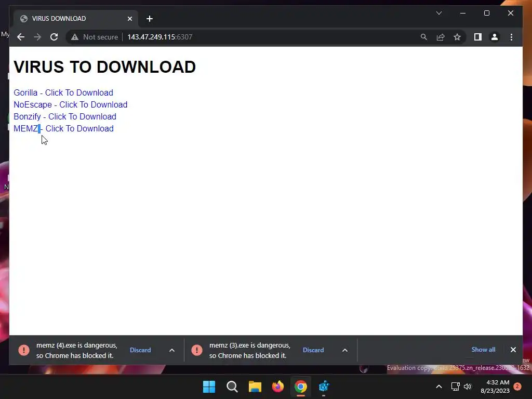This screenshot has height=399, width=532.
Task: Open the Windows Start menu
Action: coord(209,387)
